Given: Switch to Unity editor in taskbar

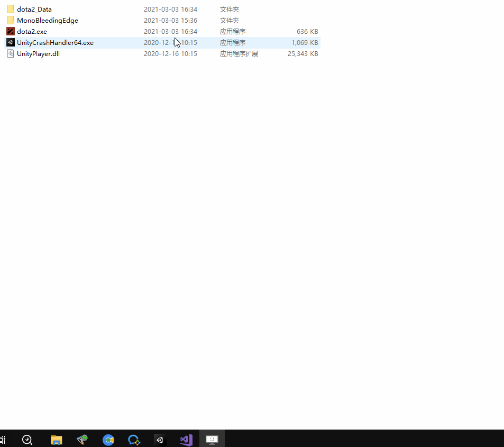Looking at the screenshot, I should [x=160, y=440].
